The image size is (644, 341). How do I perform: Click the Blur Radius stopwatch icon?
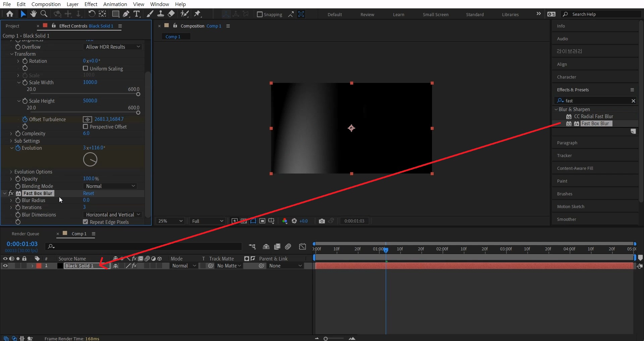click(18, 200)
